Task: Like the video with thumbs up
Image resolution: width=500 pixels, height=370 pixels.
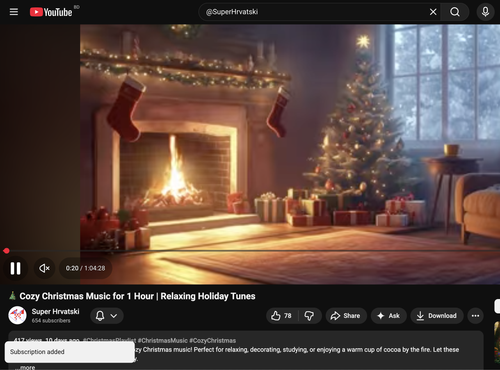Action: pyautogui.click(x=281, y=316)
